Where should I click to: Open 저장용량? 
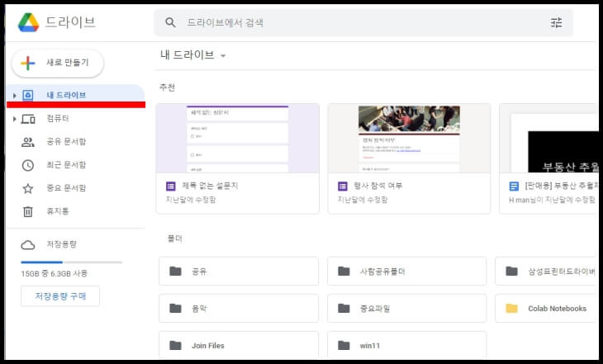point(61,244)
